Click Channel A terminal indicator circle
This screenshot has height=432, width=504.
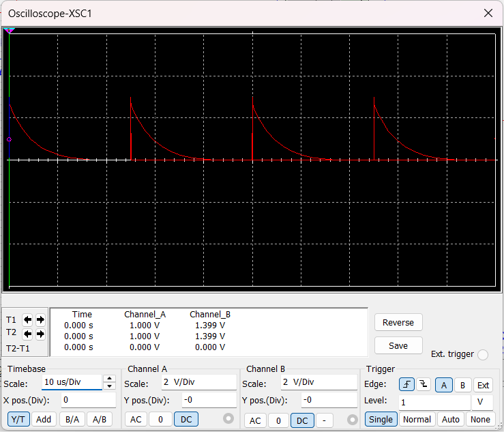pyautogui.click(x=228, y=418)
